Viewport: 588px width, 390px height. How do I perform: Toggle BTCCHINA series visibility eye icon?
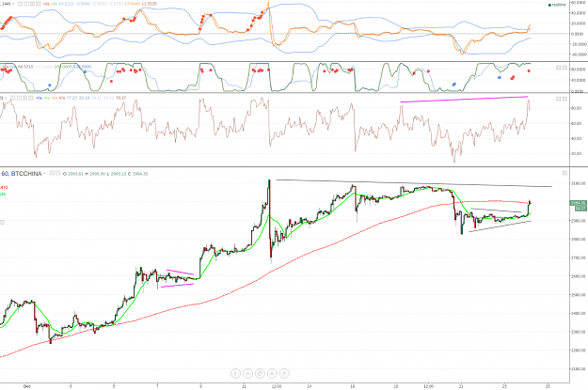tap(52, 173)
